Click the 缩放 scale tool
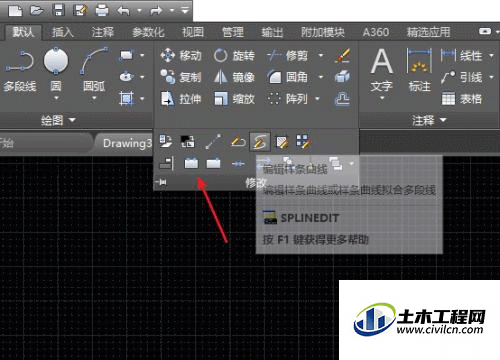 pos(234,99)
